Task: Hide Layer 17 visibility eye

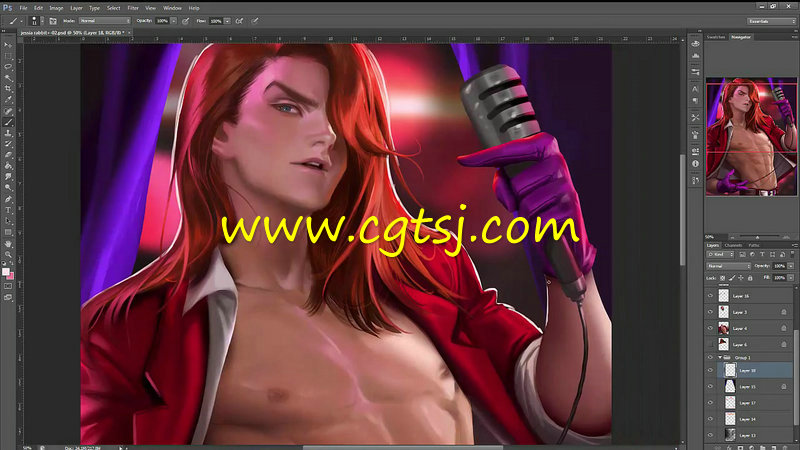Action: (x=710, y=403)
